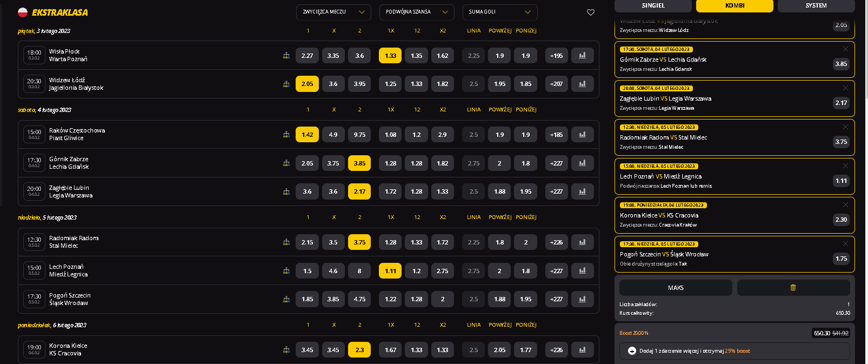This screenshot has height=364, width=868.
Task: Deselect odds 2.3 KS Cracovia win
Action: pyautogui.click(x=359, y=350)
